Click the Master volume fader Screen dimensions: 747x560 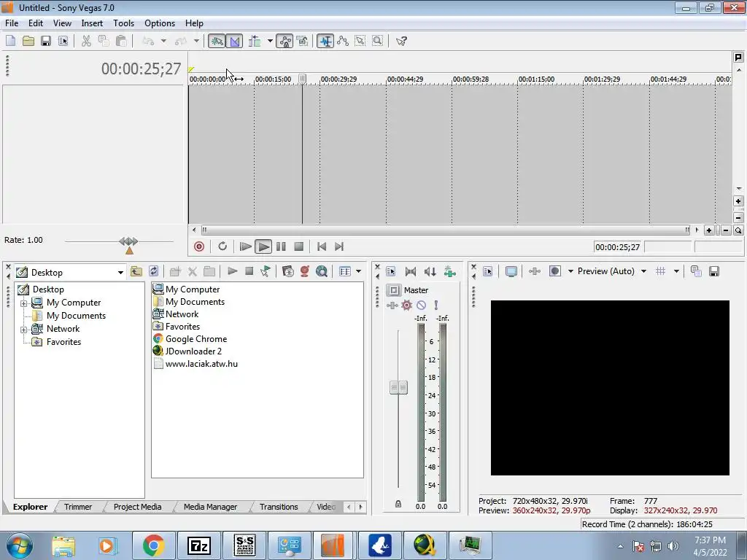click(398, 387)
